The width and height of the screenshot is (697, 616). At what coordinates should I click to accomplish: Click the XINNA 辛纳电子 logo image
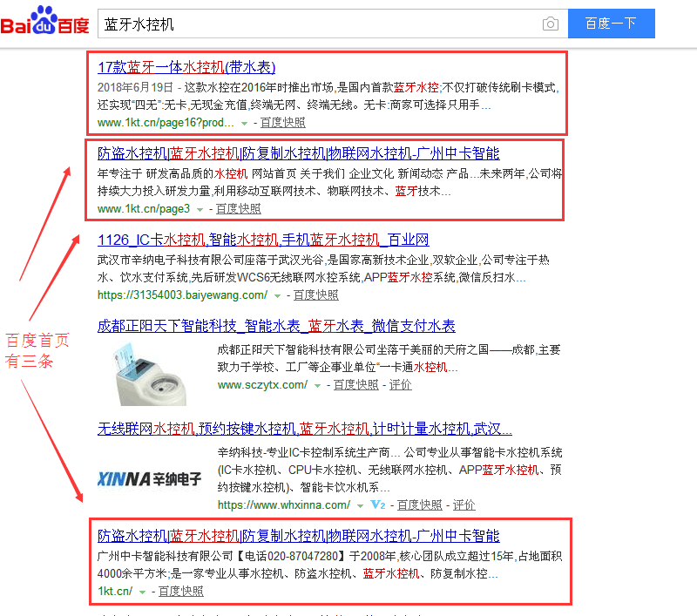[148, 480]
